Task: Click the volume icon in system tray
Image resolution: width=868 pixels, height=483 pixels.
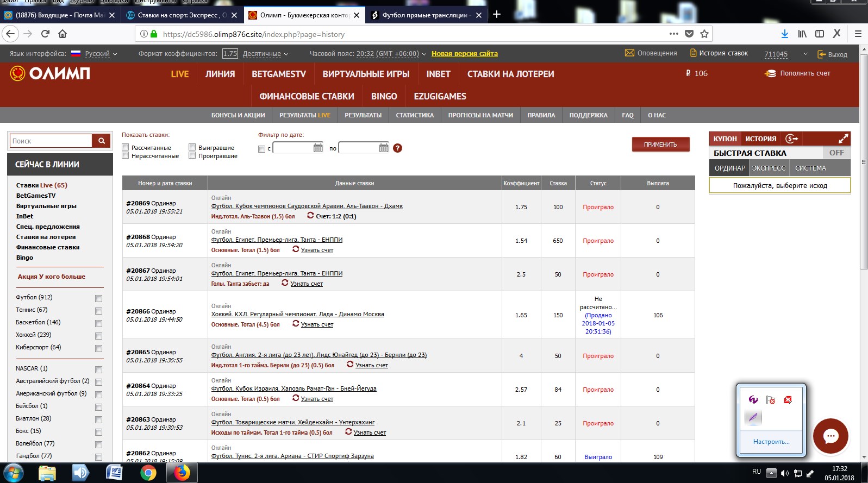Action: (x=784, y=473)
